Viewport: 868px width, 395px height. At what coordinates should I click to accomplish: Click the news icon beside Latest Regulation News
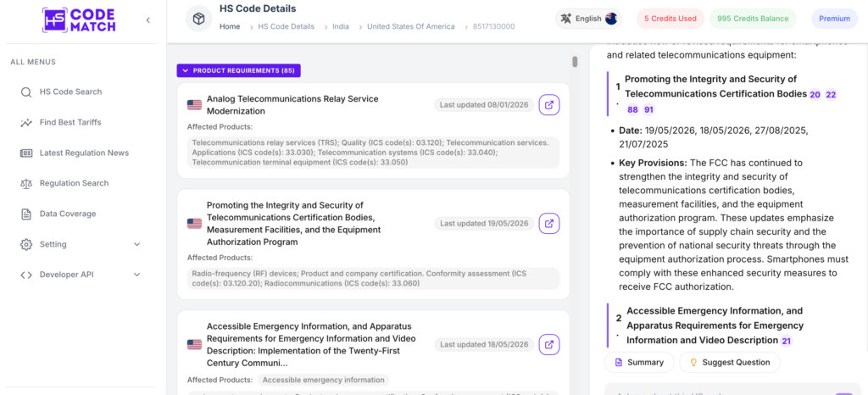point(26,153)
